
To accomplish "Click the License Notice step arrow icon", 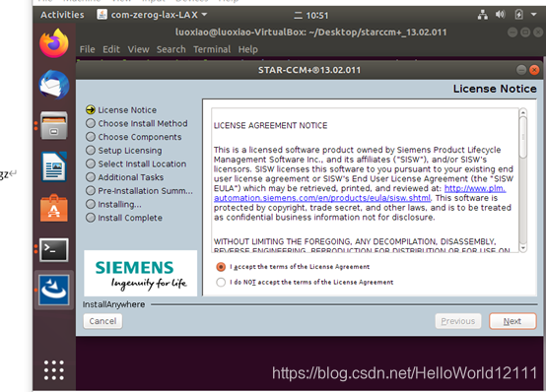I will (91, 109).
